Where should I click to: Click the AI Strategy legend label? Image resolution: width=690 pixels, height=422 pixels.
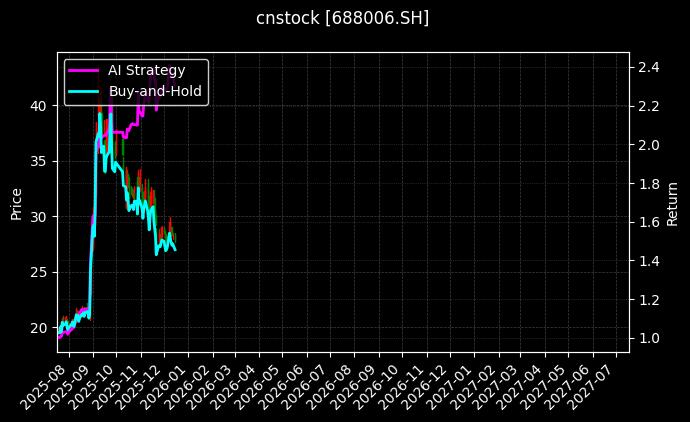(x=146, y=70)
